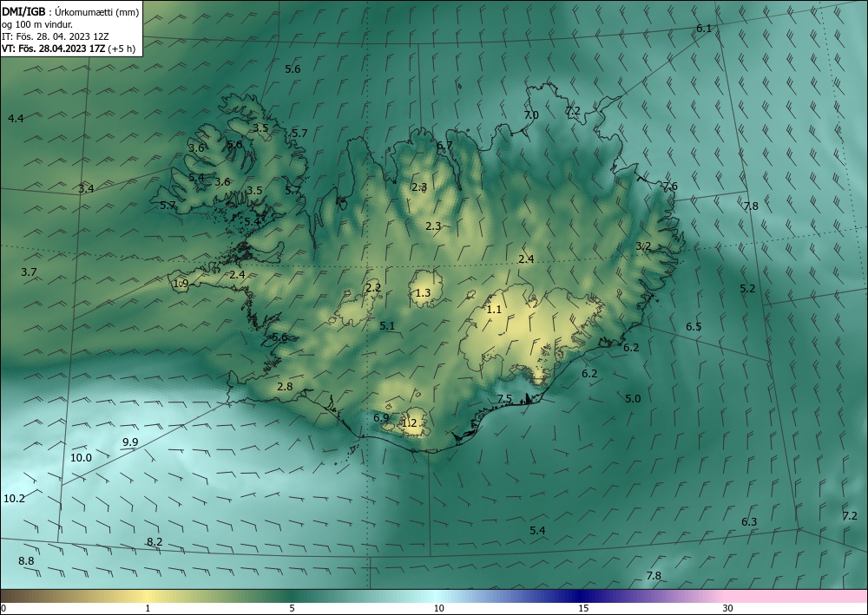Select the bold 'VT: Fös. 28.04.2023 17Z (+5 h)' line
The width and height of the screenshot is (868, 615).
click(x=69, y=49)
